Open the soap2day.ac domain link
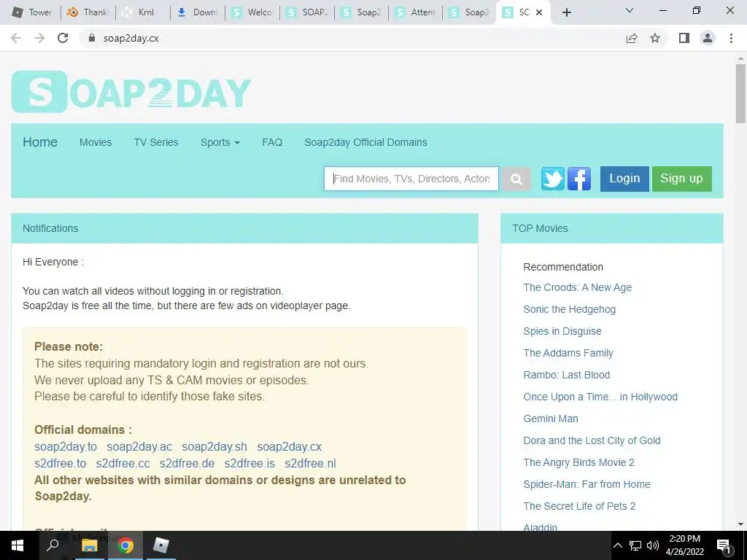Image resolution: width=747 pixels, height=560 pixels. [x=139, y=447]
